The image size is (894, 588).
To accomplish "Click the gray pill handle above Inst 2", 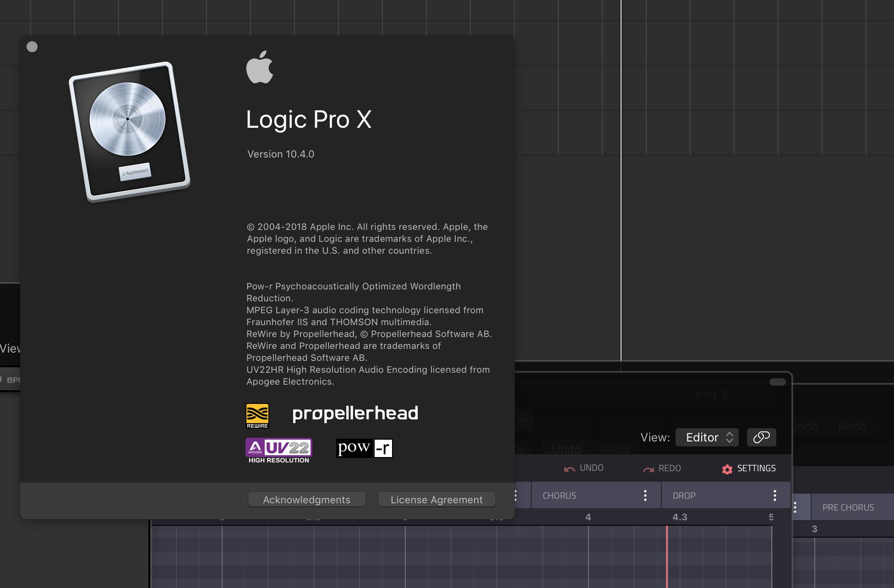I will 777,382.
